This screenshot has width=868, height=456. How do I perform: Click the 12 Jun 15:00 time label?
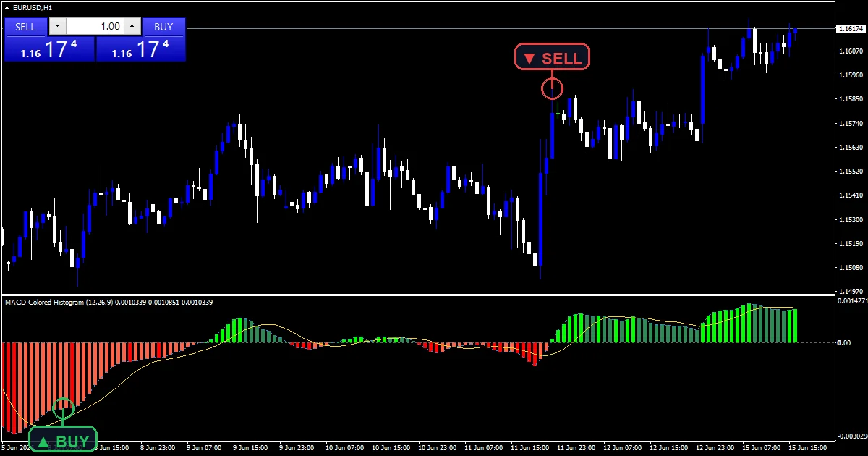click(x=668, y=448)
